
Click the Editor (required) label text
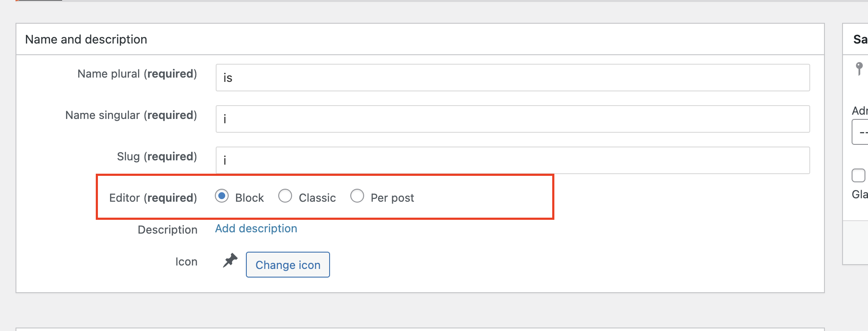[153, 198]
